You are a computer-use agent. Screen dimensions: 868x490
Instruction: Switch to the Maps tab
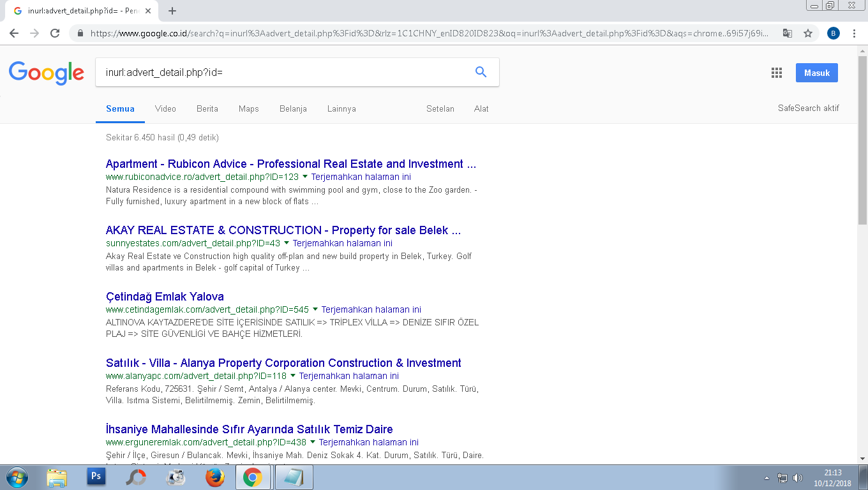249,108
